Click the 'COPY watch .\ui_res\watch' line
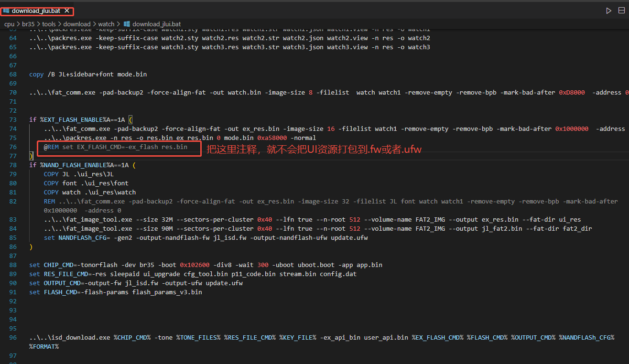The height and width of the screenshot is (364, 629). click(90, 193)
